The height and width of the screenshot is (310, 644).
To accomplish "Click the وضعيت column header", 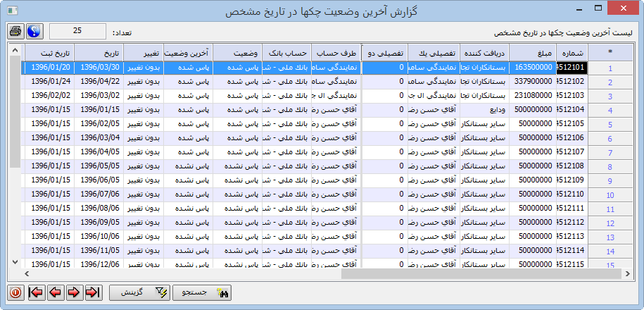I will click(237, 53).
